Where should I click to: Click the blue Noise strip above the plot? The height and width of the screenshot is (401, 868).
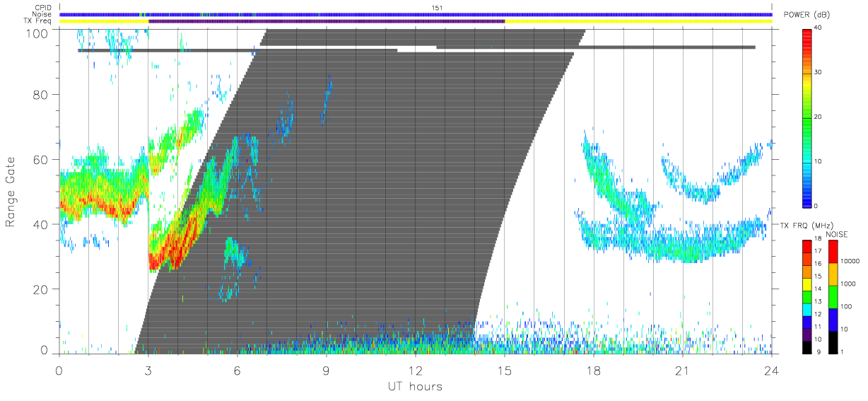(416, 14)
